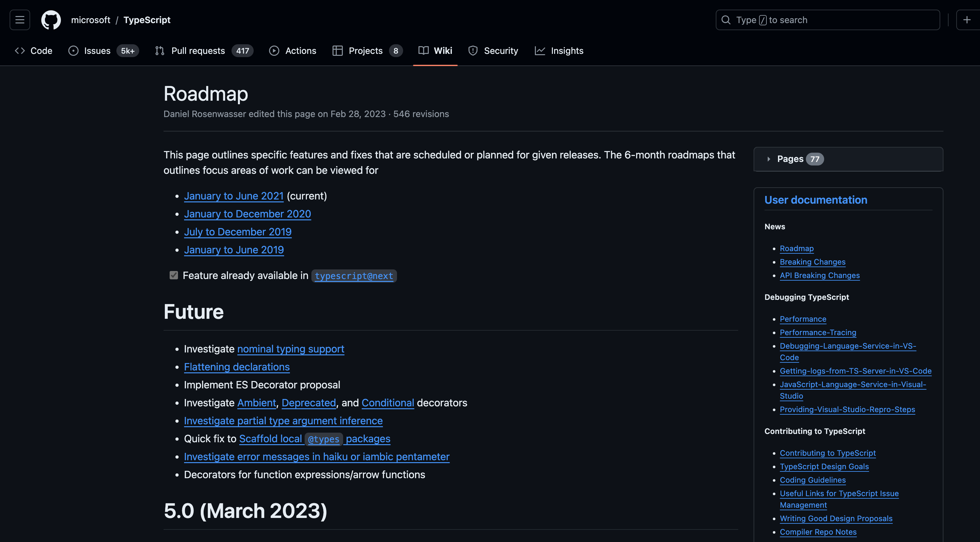The width and height of the screenshot is (980, 542).
Task: Click the Future section heading
Action: coord(194,311)
